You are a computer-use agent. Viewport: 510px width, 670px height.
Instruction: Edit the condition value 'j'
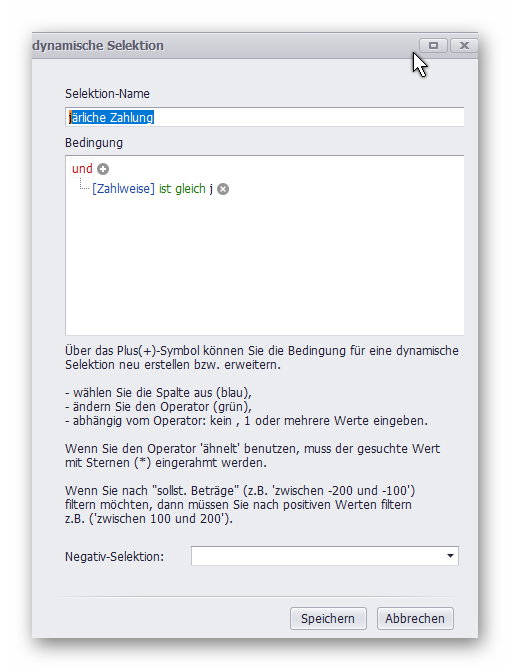[211, 189]
